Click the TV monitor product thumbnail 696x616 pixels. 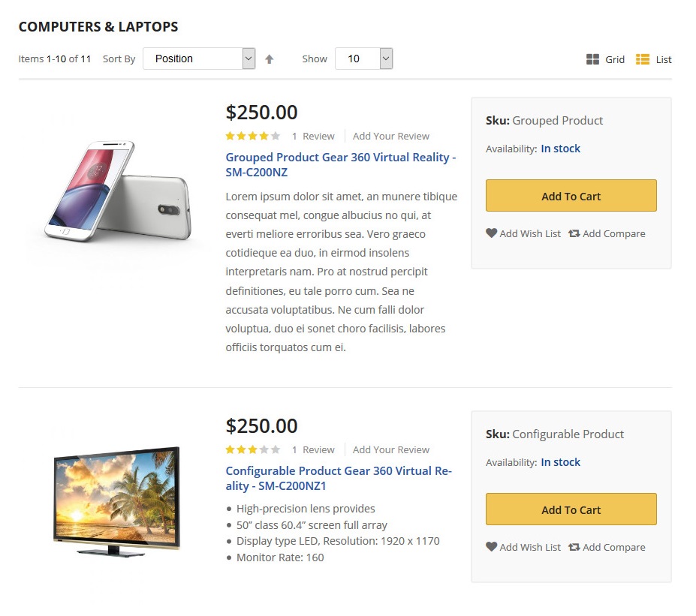[117, 500]
